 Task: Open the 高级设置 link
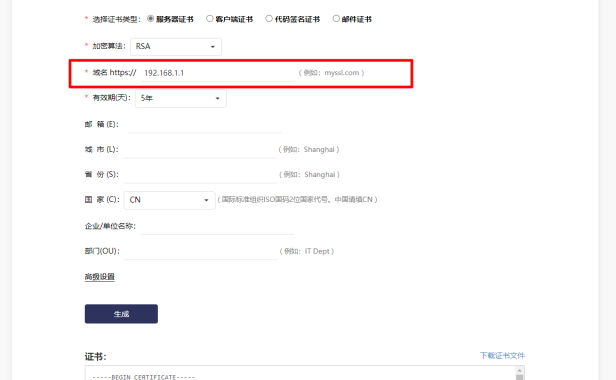point(100,277)
